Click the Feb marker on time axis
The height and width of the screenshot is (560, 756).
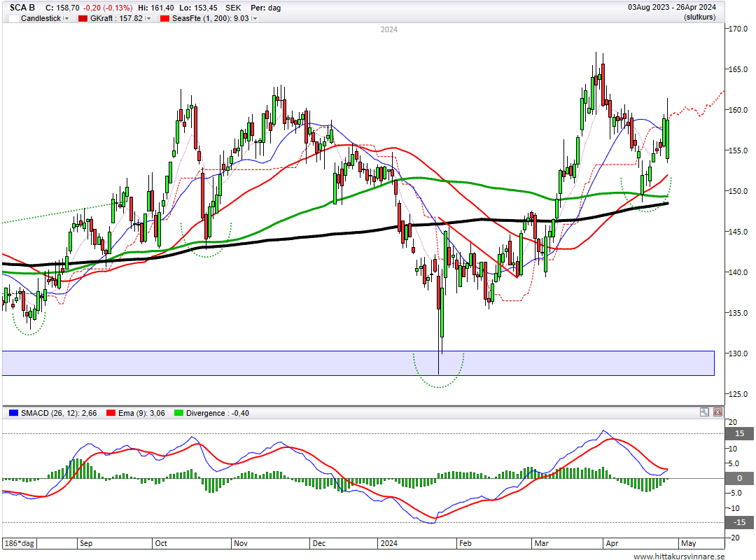pyautogui.click(x=465, y=543)
